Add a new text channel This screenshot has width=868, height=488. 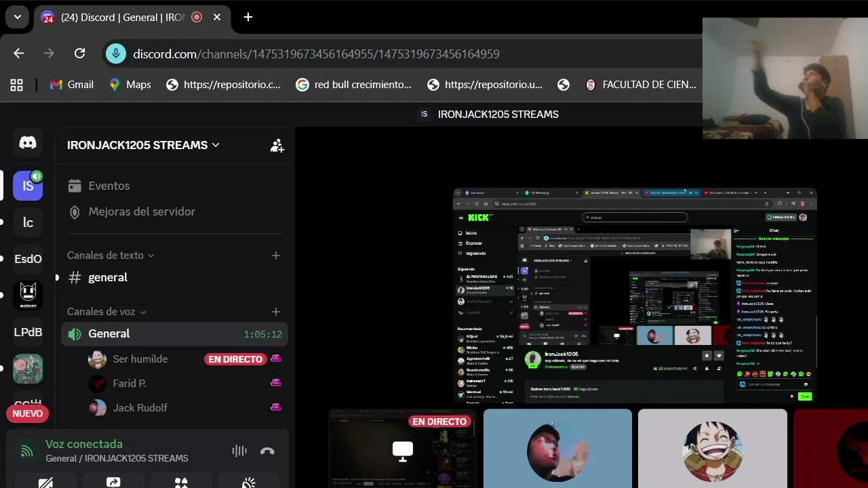[x=276, y=256]
